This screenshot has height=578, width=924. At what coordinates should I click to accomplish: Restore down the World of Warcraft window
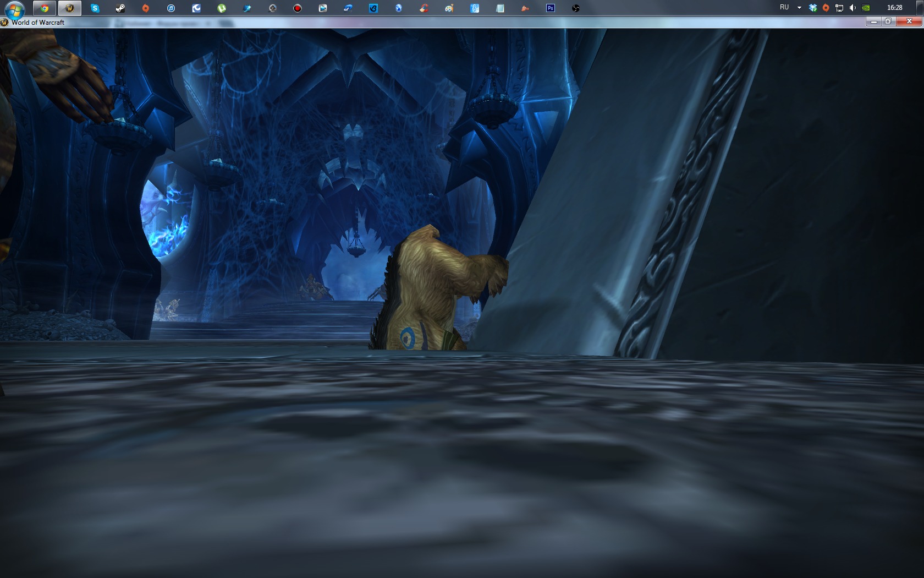click(x=888, y=21)
